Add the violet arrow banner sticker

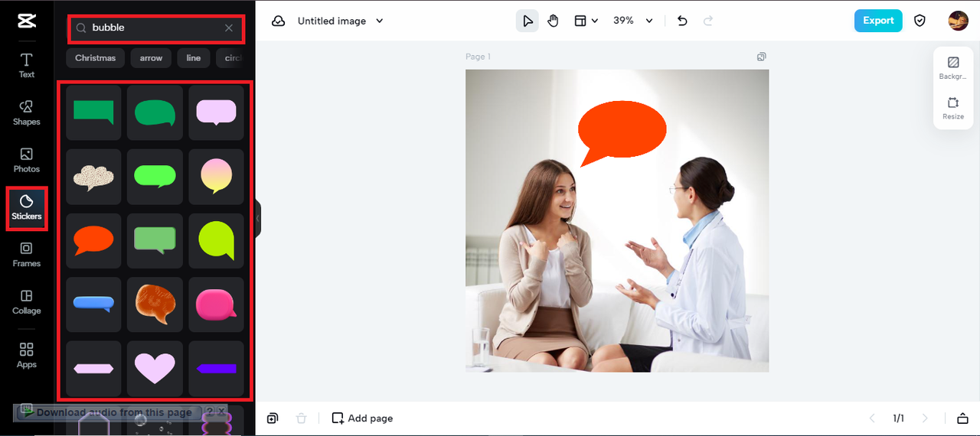pos(216,369)
